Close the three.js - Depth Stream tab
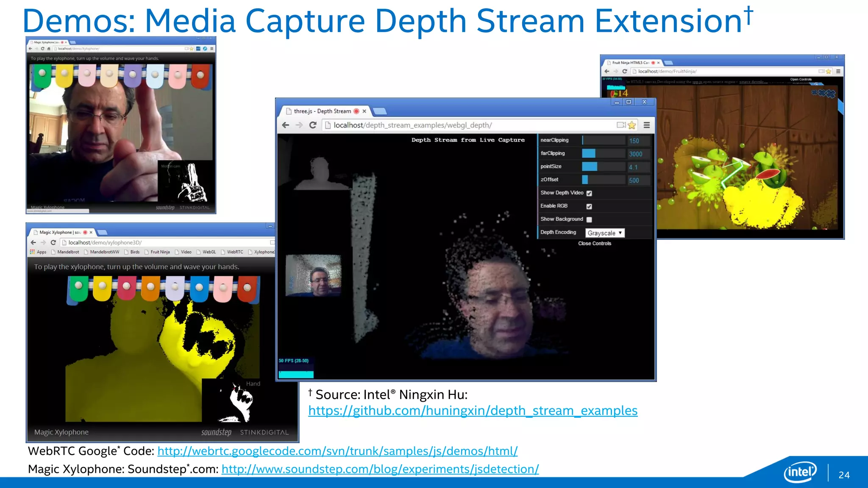The width and height of the screenshot is (868, 488). tap(364, 111)
